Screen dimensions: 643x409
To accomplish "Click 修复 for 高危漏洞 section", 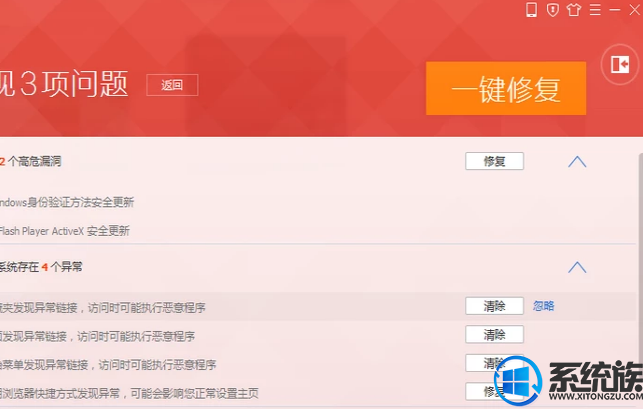I will 495,161.
